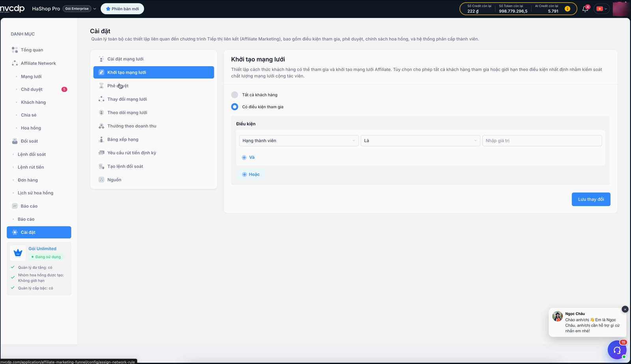Open the language flag dropdown
This screenshot has width=631, height=364.
602,9
